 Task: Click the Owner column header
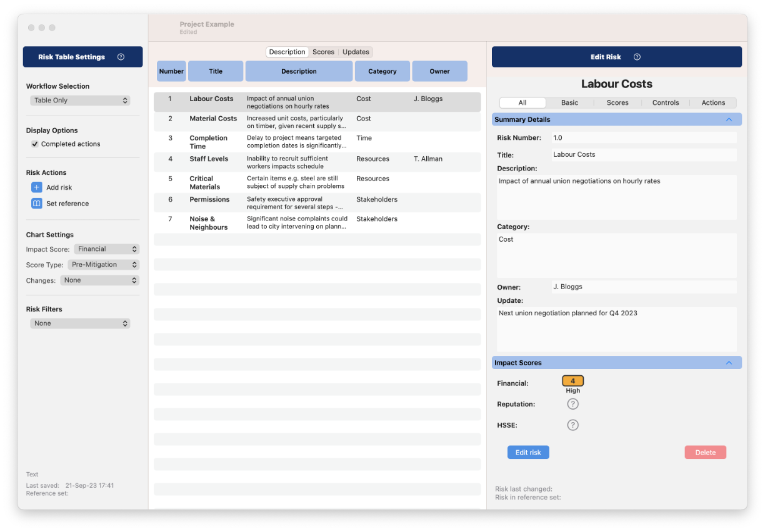pyautogui.click(x=439, y=71)
